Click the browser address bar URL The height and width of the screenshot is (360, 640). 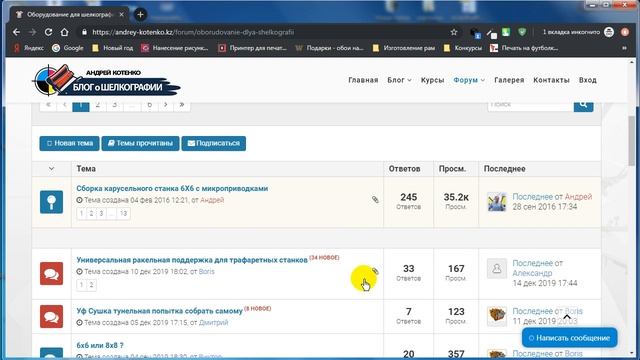pos(193,32)
